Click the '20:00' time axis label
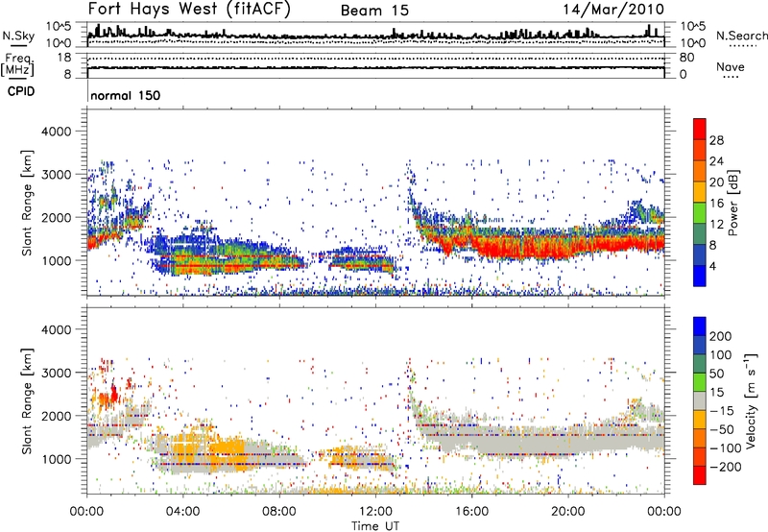768x532 pixels. pyautogui.click(x=568, y=512)
